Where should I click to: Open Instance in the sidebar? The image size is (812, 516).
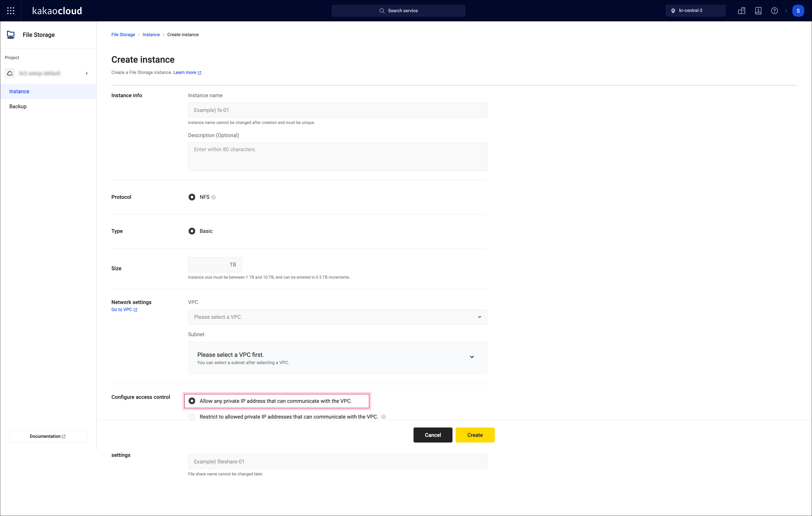(48, 91)
